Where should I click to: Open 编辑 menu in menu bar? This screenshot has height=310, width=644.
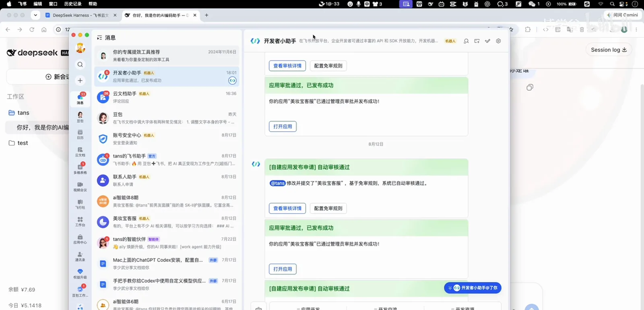coord(37,4)
